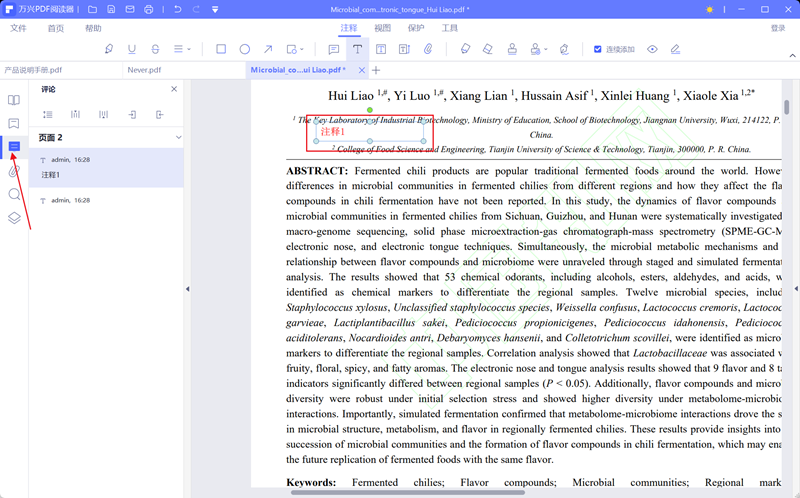
Task: Choose the rectangle shape tool
Action: (221, 49)
